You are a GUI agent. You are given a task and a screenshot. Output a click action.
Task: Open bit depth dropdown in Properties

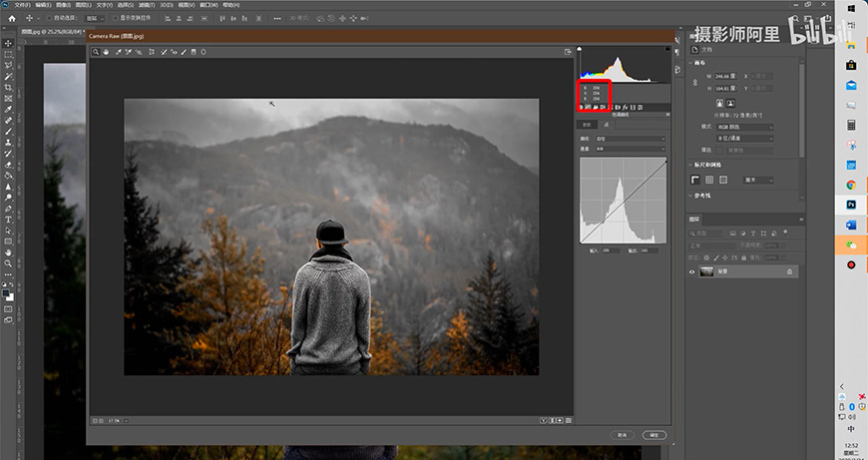(744, 139)
